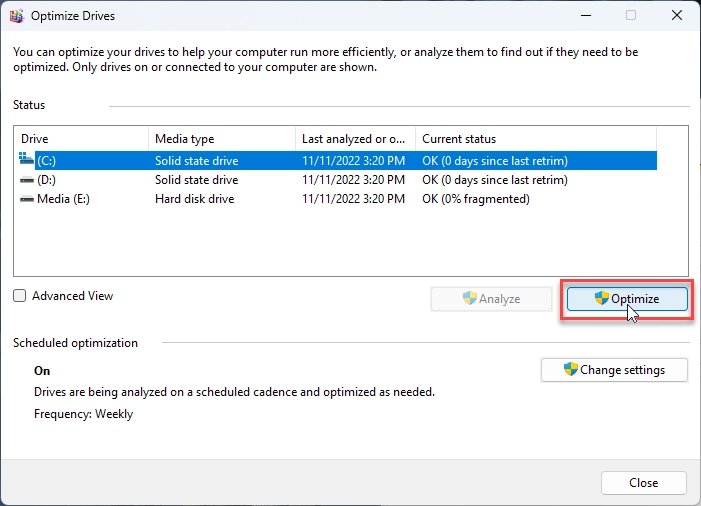Click C: 'OK (0 days since last retrim)' cell
The image size is (701, 506).
(495, 160)
